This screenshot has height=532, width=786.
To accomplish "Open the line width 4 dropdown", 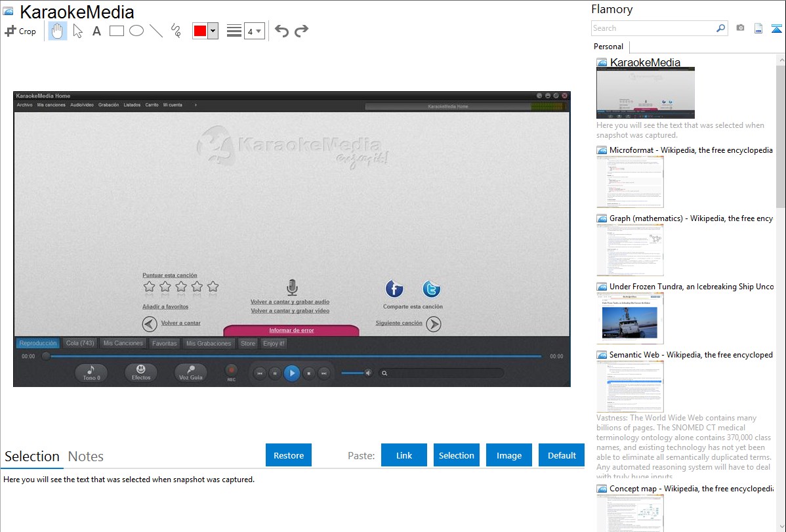I will click(x=254, y=31).
